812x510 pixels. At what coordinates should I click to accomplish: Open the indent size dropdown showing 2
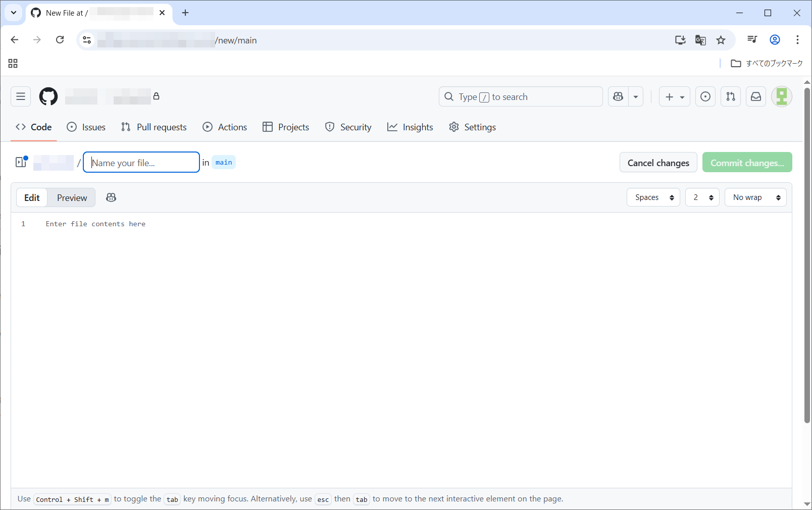tap(702, 197)
